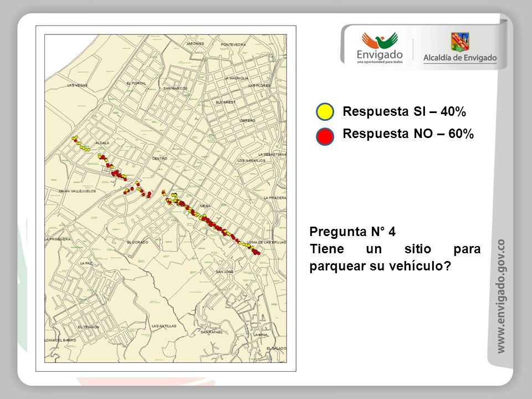Click the 'EL DORADO' map label

(137, 242)
